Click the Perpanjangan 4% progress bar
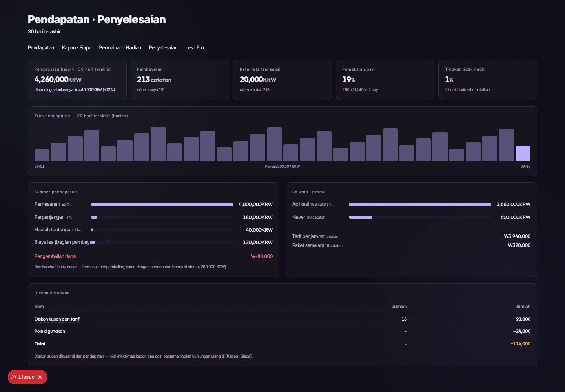The image size is (565, 392). [x=162, y=217]
